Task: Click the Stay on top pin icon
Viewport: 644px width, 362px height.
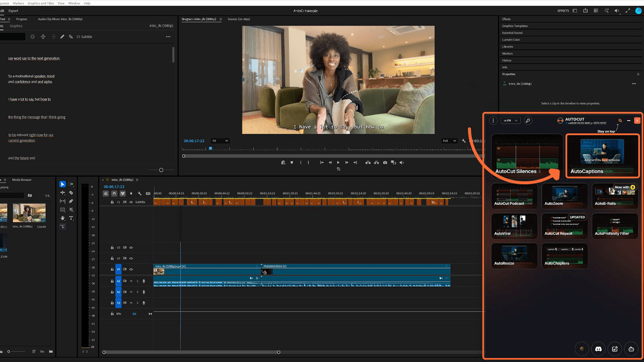Action: pos(620,121)
